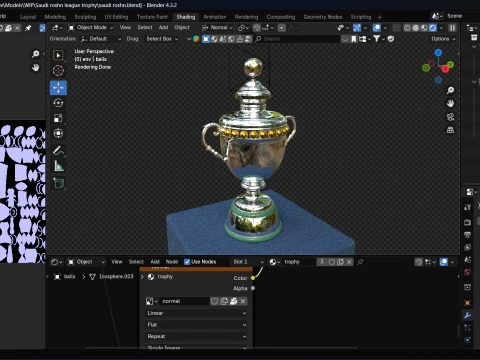Image resolution: width=480 pixels, height=360 pixels.
Task: Toggle the camera view gizmo button
Action: point(450,117)
